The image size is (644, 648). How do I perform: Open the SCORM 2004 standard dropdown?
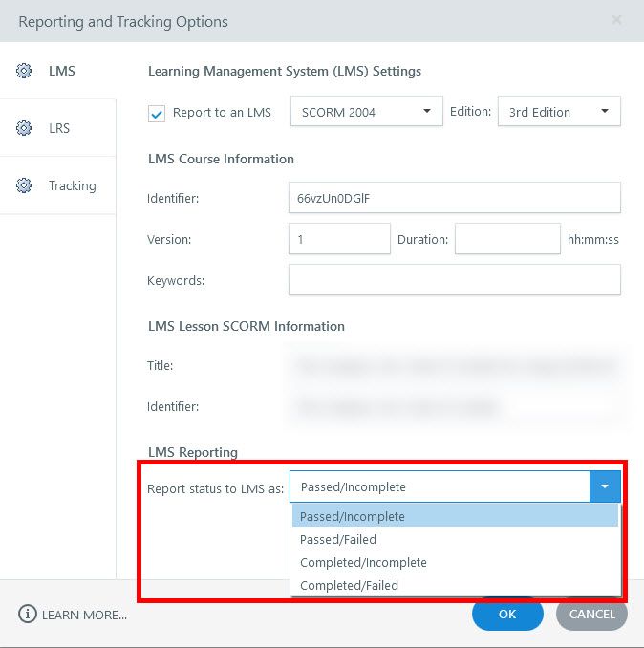[x=366, y=111]
